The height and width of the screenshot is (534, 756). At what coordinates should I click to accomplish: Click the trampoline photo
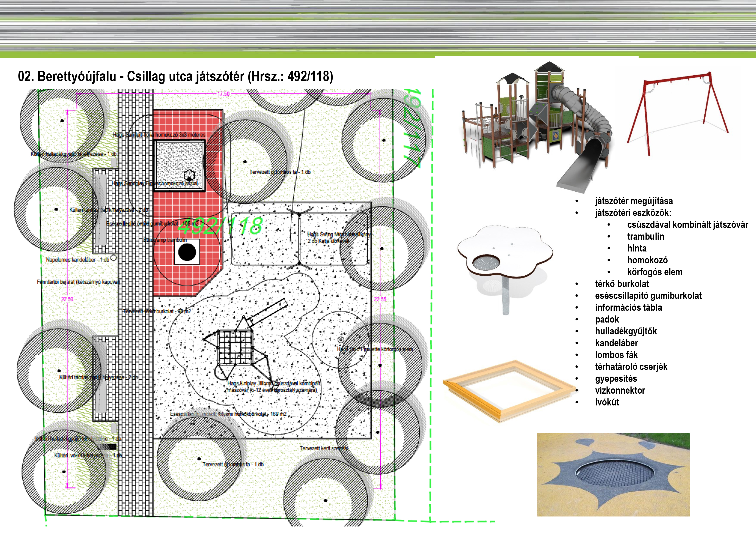pos(613,474)
